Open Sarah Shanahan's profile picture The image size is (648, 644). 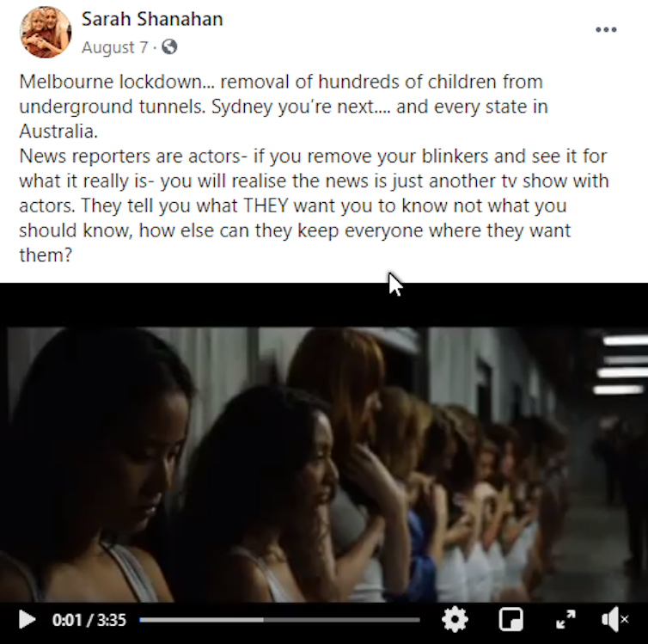(x=45, y=32)
